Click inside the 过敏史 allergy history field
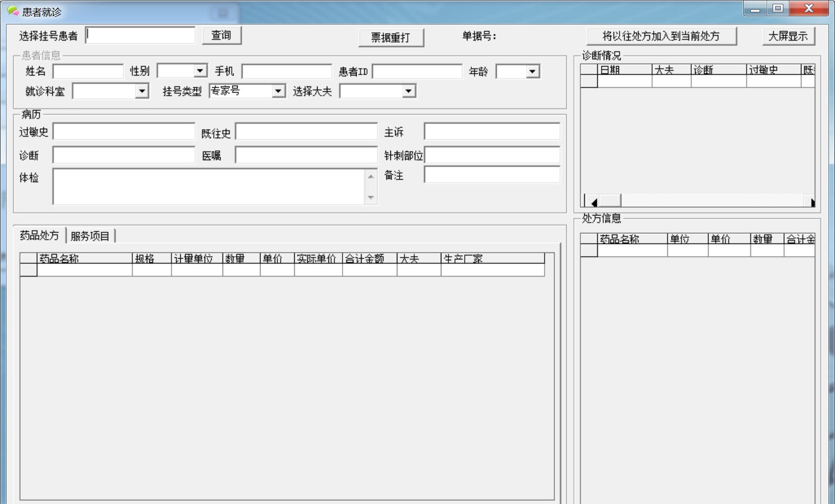 pyautogui.click(x=123, y=131)
